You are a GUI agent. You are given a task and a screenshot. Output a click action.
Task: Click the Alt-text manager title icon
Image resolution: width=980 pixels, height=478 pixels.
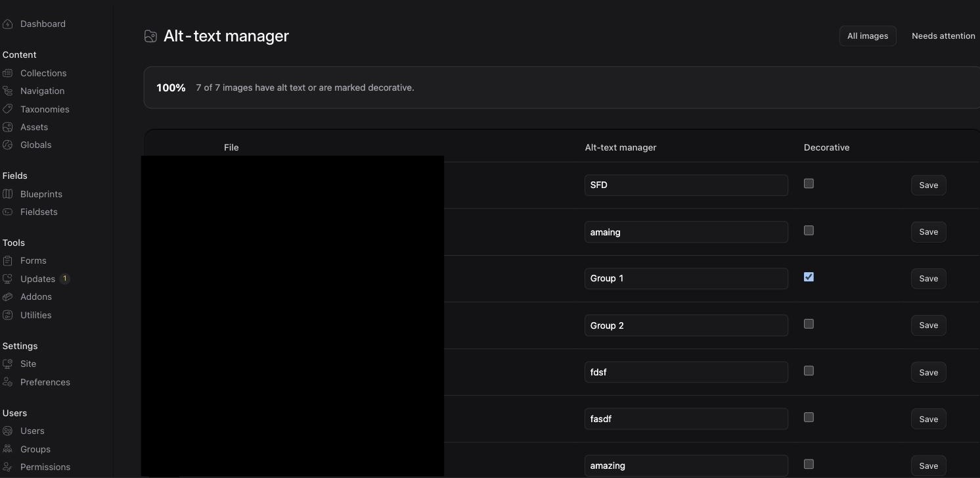click(x=150, y=36)
